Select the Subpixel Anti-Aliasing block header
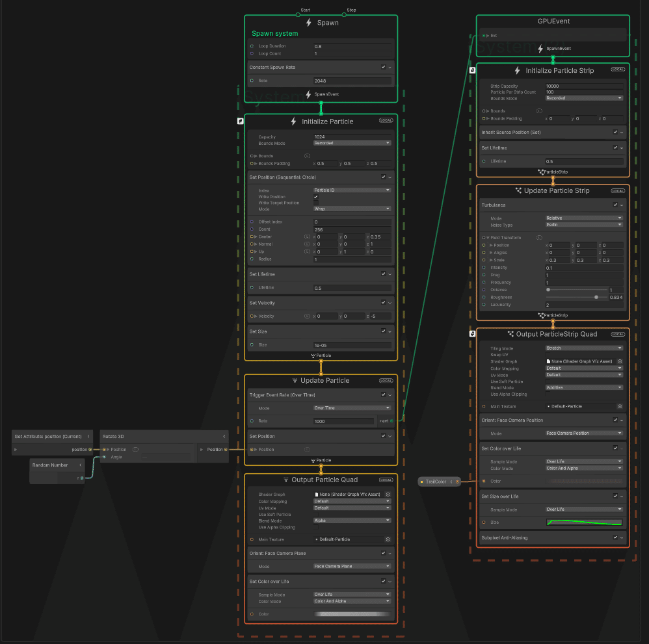 point(553,537)
